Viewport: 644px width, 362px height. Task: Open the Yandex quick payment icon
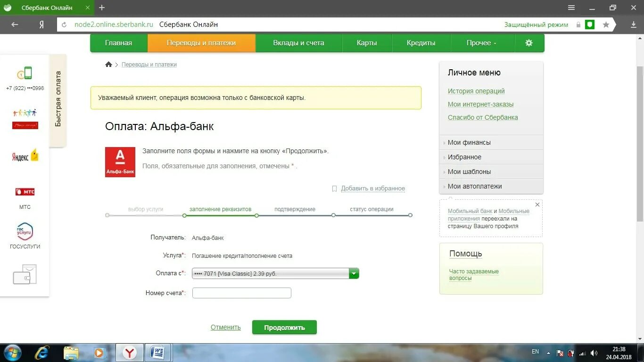tap(25, 156)
